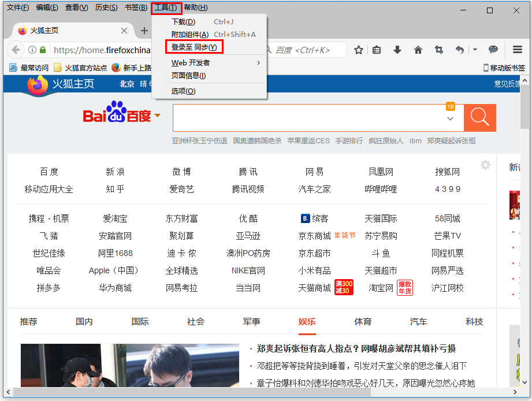Open 查看(V) menu
Image resolution: width=532 pixels, height=401 pixels.
pos(77,8)
